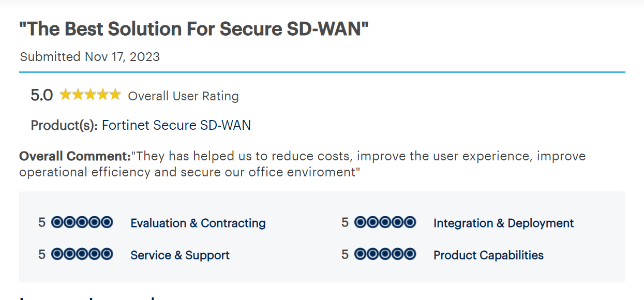Open the Fortinet Secure SD-WAN product link

click(x=176, y=125)
